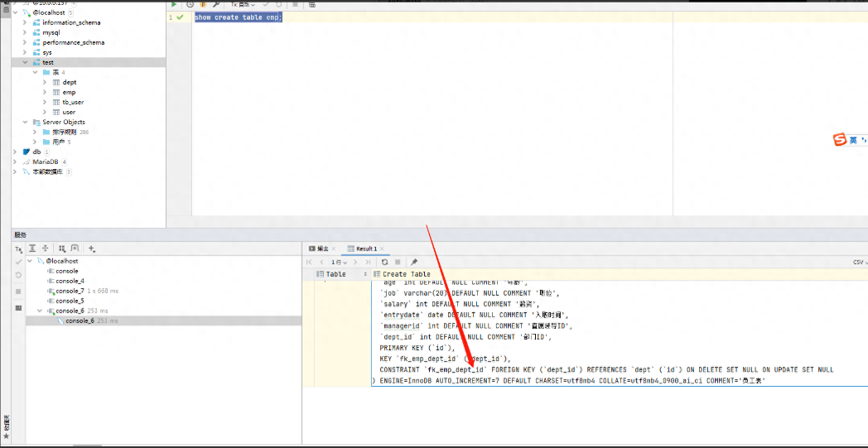Click the Collapse All icon in services
The width and height of the screenshot is (868, 448).
tap(46, 248)
